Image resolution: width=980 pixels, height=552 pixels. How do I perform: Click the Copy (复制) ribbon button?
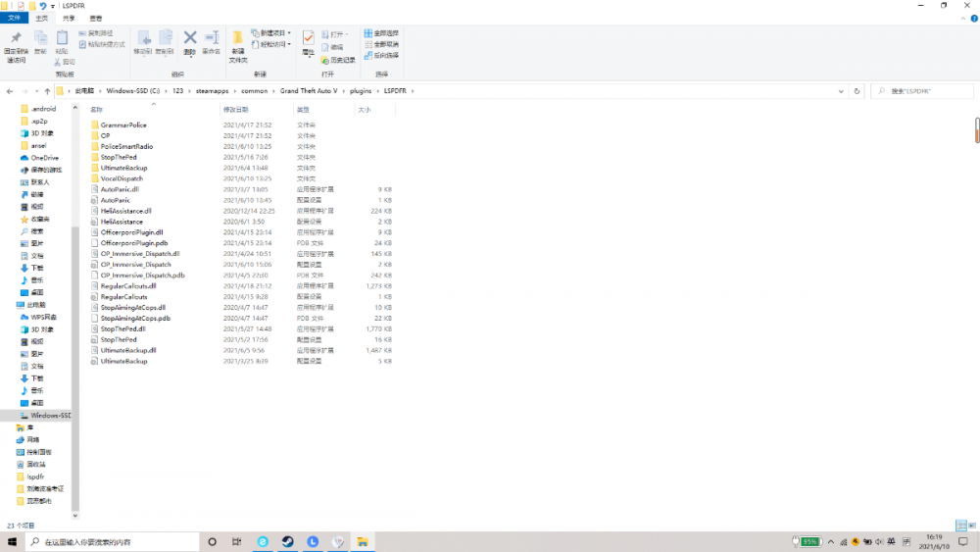point(40,42)
